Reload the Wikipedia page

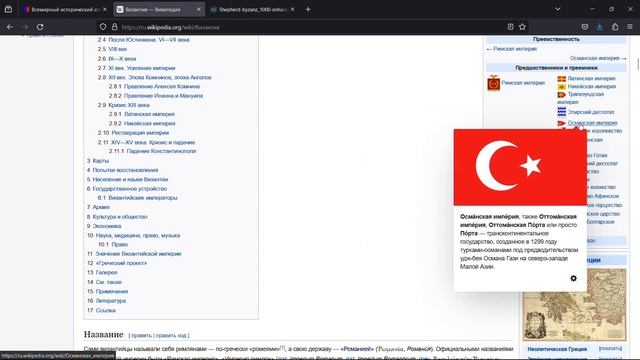(40, 27)
